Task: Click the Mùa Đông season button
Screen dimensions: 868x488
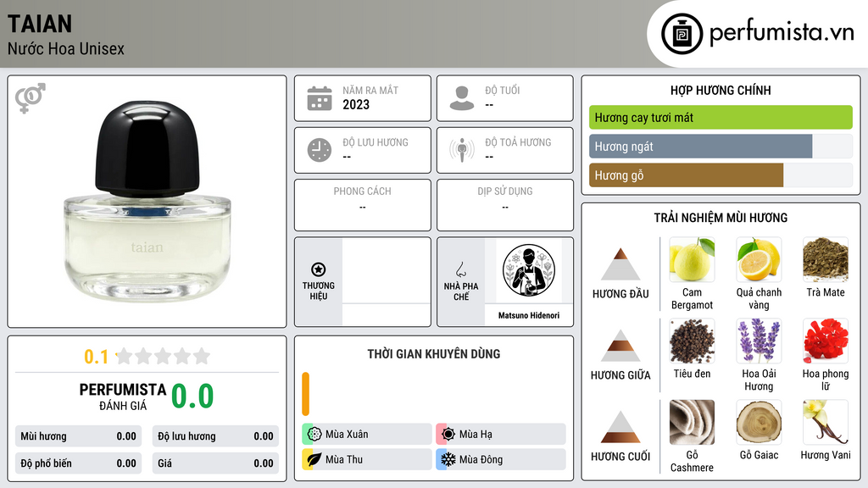Action: click(501, 459)
